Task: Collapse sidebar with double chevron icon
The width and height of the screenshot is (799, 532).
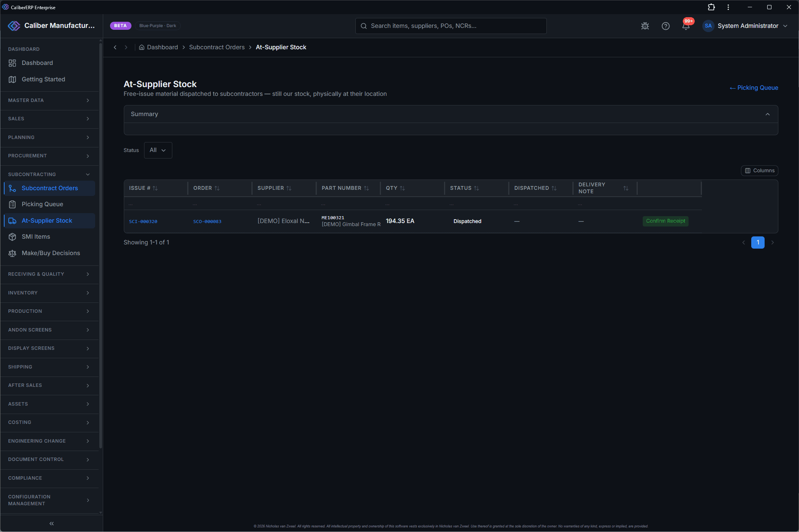Action: coord(52,524)
